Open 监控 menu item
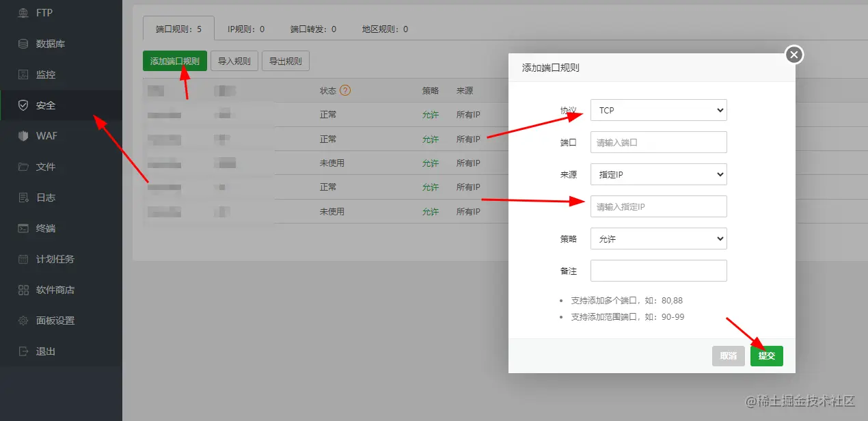 (x=46, y=74)
